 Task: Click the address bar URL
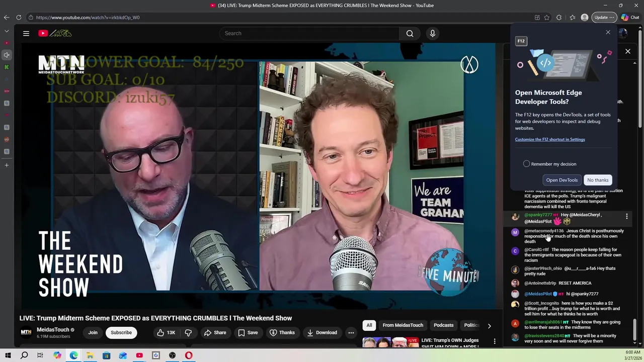88,17
